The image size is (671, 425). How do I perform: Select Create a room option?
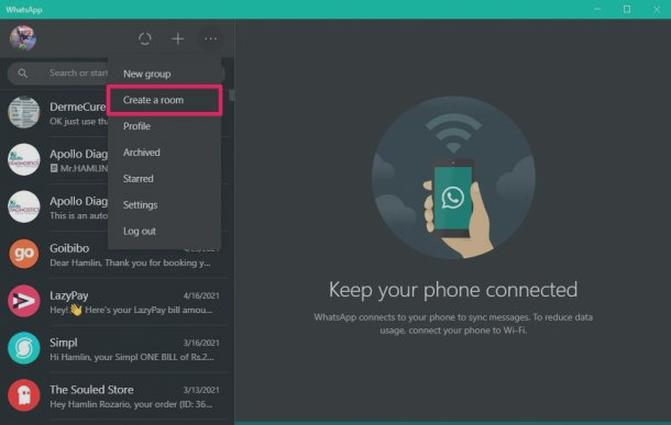pos(164,100)
